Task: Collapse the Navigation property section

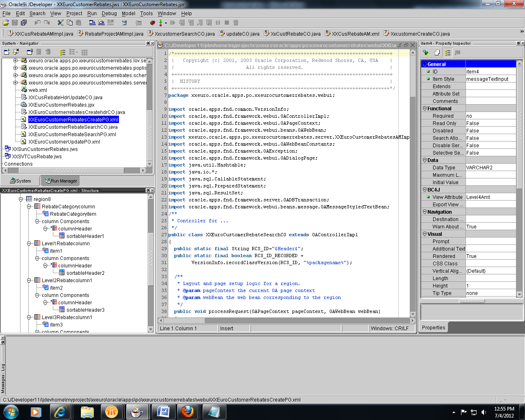Action: 425,212
